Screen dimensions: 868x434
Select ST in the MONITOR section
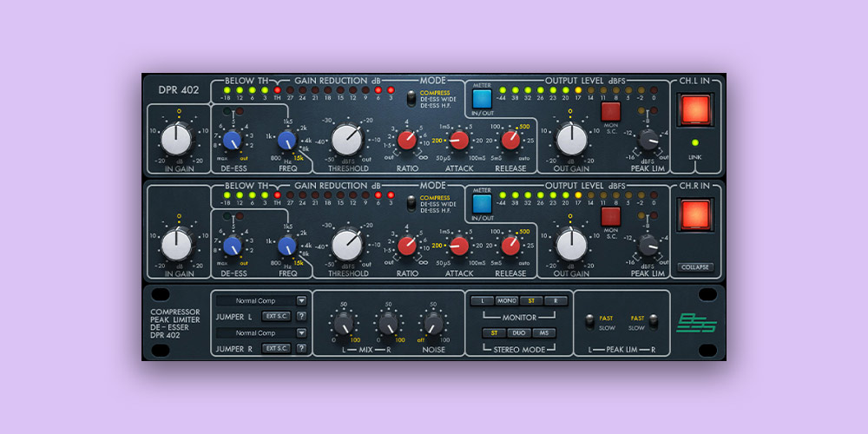click(x=531, y=301)
